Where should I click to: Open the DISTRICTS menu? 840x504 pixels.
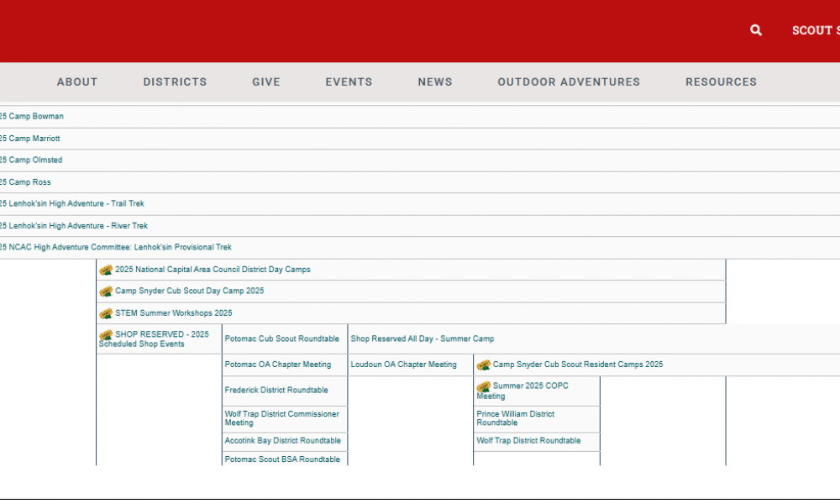175,82
